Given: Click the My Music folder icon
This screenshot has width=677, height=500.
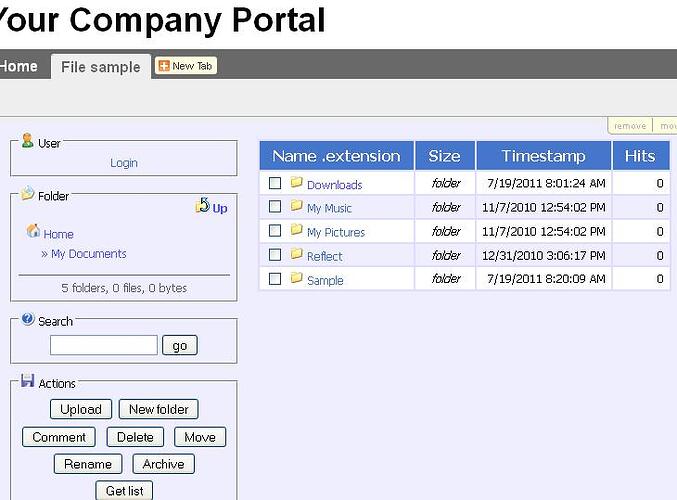Looking at the screenshot, I should pos(296,206).
